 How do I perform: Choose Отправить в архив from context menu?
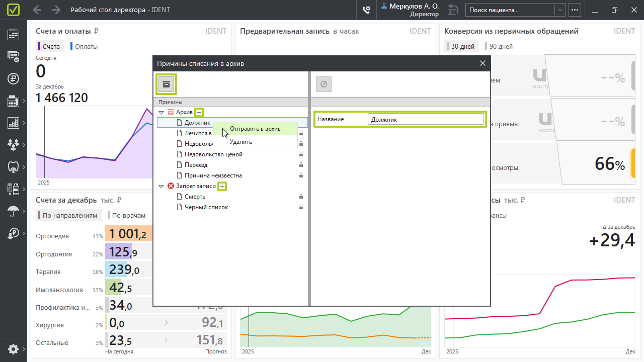click(x=255, y=129)
